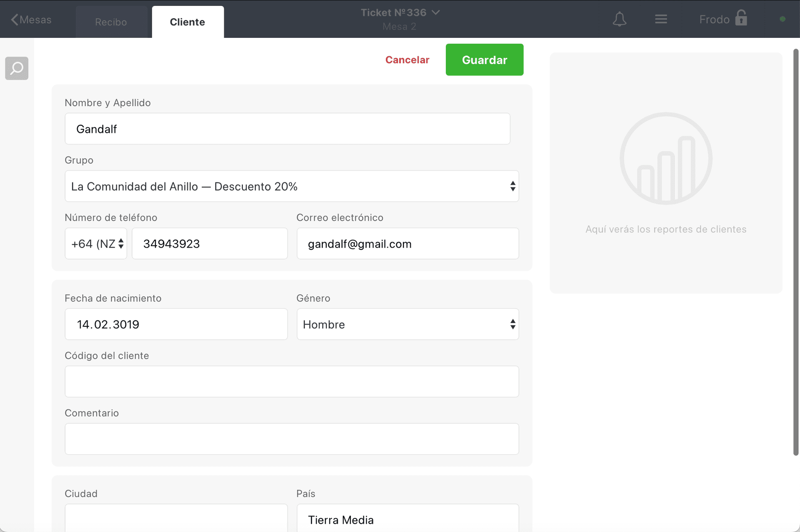Go back to Mesas
Viewport: 800px width, 532px height.
click(x=31, y=20)
